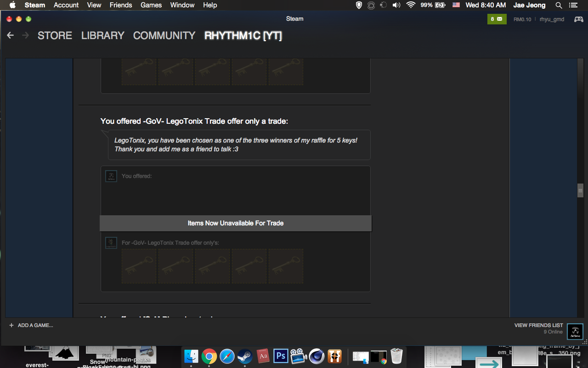Open Photoshop from the dock
Image resolution: width=588 pixels, height=368 pixels.
(280, 356)
